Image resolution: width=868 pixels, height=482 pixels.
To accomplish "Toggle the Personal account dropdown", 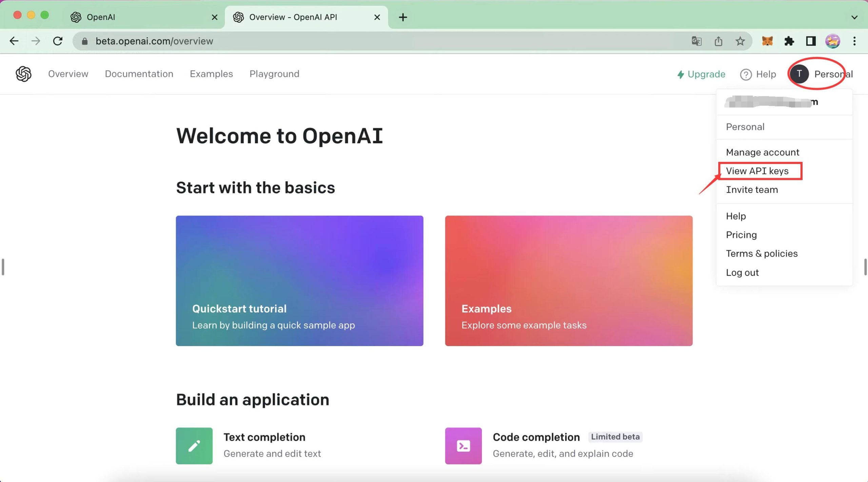I will (821, 74).
